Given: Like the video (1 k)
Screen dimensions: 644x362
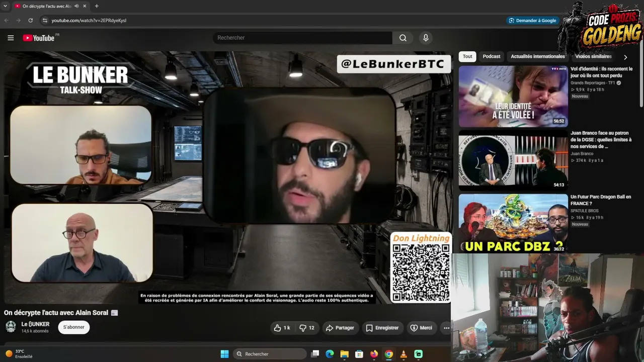Looking at the screenshot, I should tap(282, 328).
